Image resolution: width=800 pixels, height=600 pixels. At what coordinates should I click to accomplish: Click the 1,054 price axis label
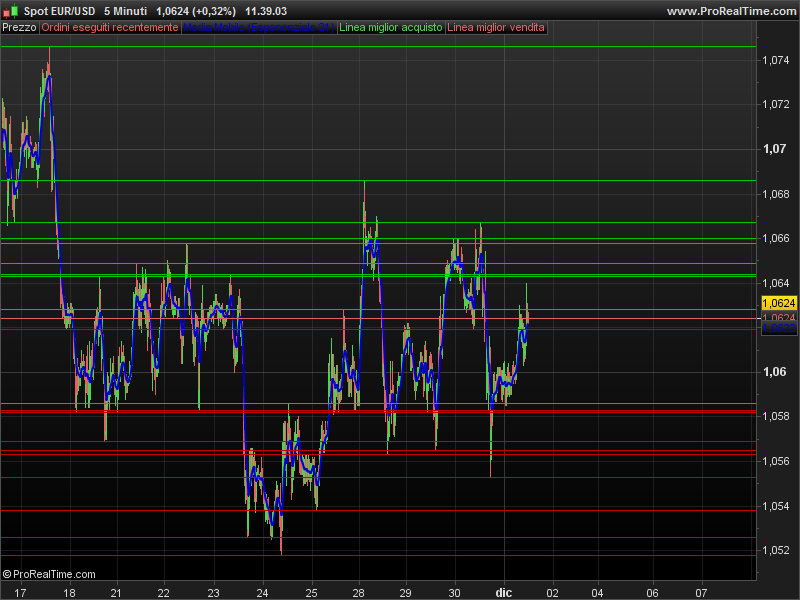pos(776,506)
